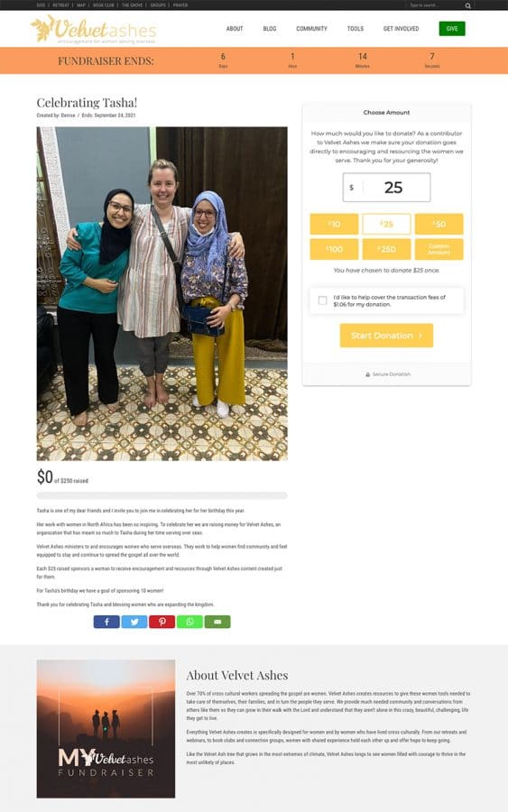The height and width of the screenshot is (812, 508).
Task: Pin the page with the Pinterest icon
Action: [162, 622]
